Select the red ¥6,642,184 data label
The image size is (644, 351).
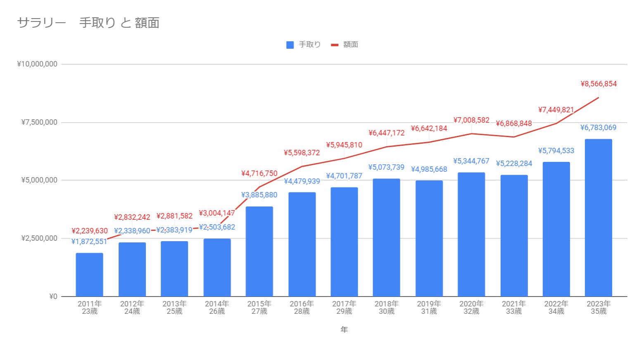pos(429,128)
